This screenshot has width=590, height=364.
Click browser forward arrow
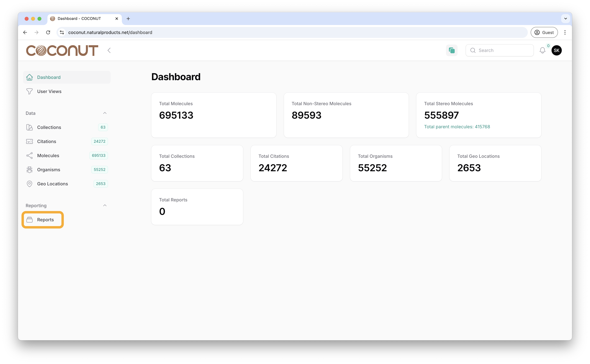pyautogui.click(x=36, y=32)
